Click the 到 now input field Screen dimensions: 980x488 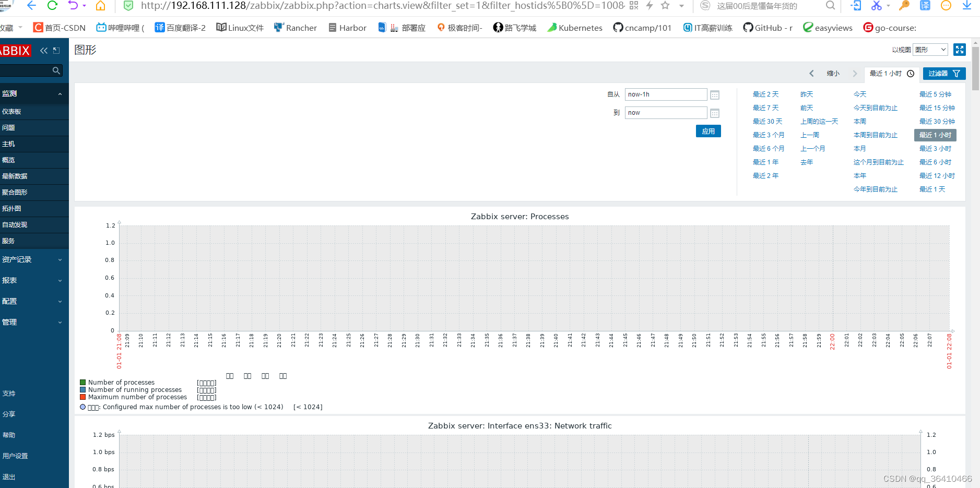(x=666, y=113)
